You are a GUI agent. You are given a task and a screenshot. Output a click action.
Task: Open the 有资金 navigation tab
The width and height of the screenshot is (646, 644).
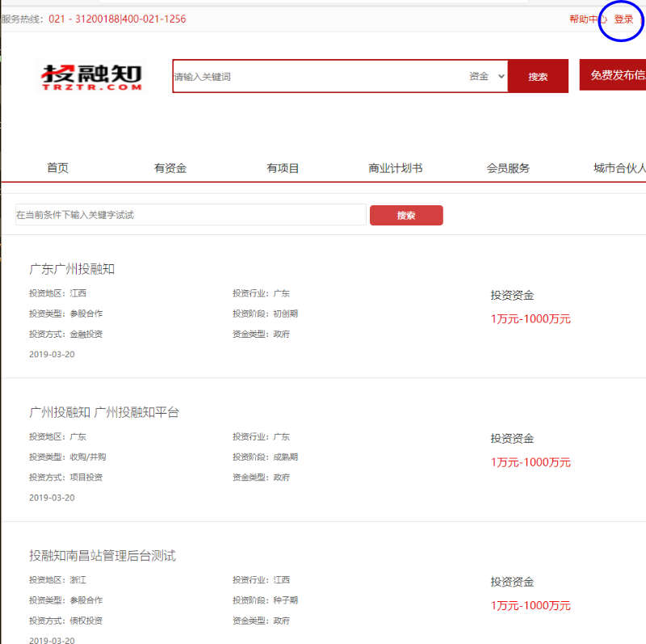click(170, 168)
